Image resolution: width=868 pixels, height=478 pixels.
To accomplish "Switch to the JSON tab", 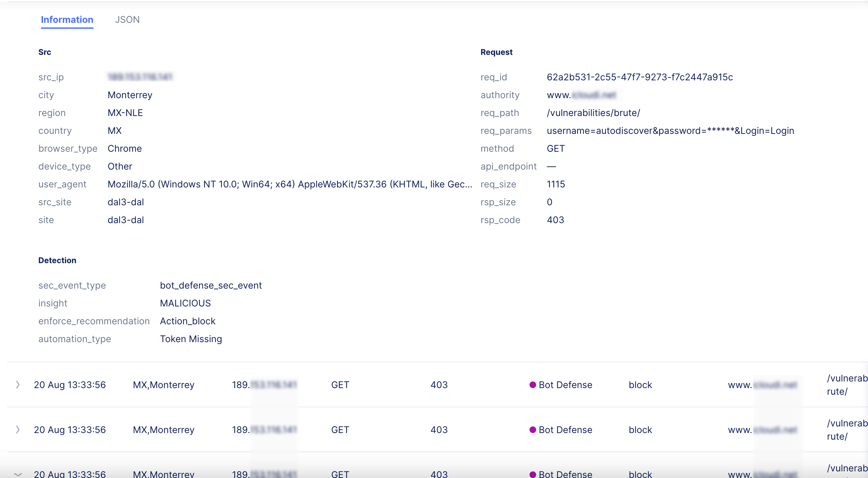I will (127, 20).
